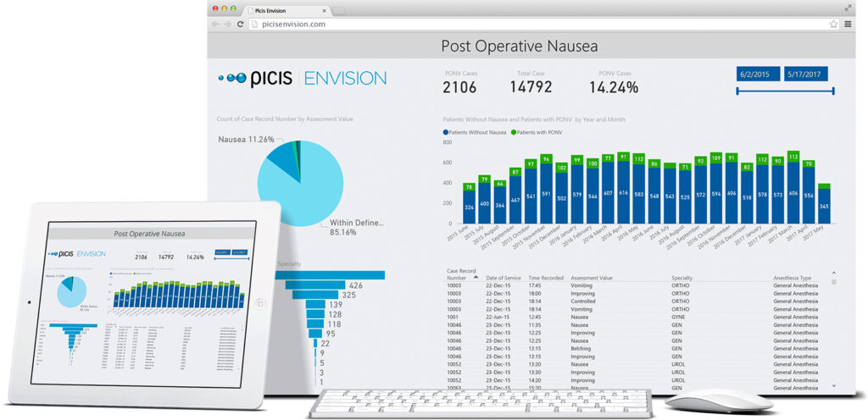The width and height of the screenshot is (868, 420).
Task: Click the browser forward arrow
Action: [227, 24]
